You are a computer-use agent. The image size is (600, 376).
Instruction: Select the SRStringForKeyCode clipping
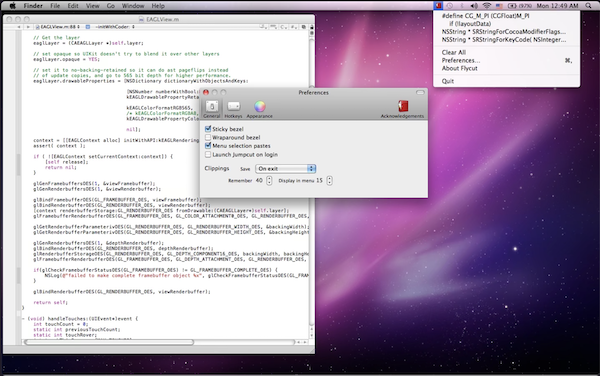[x=506, y=40]
